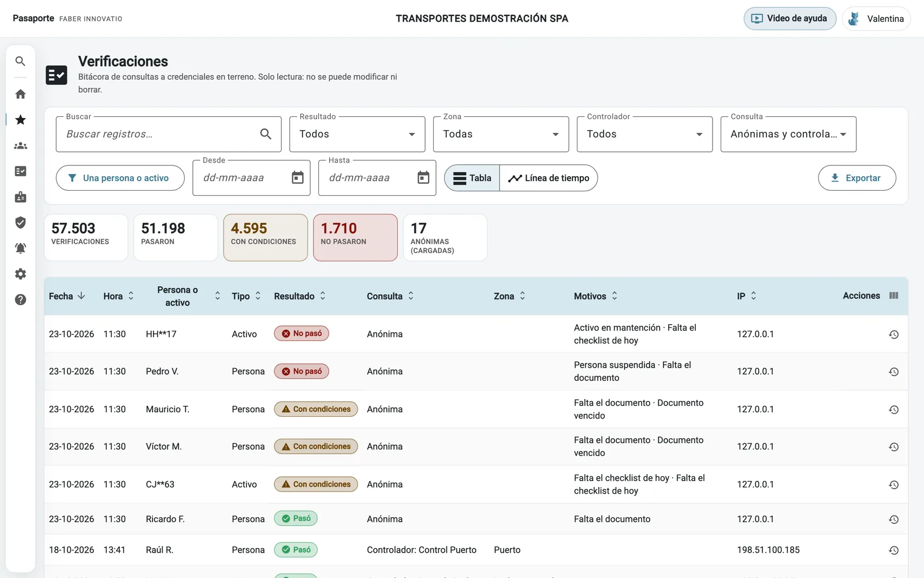Click Una persona o activo filter button
The height and width of the screenshot is (578, 924).
(x=120, y=178)
